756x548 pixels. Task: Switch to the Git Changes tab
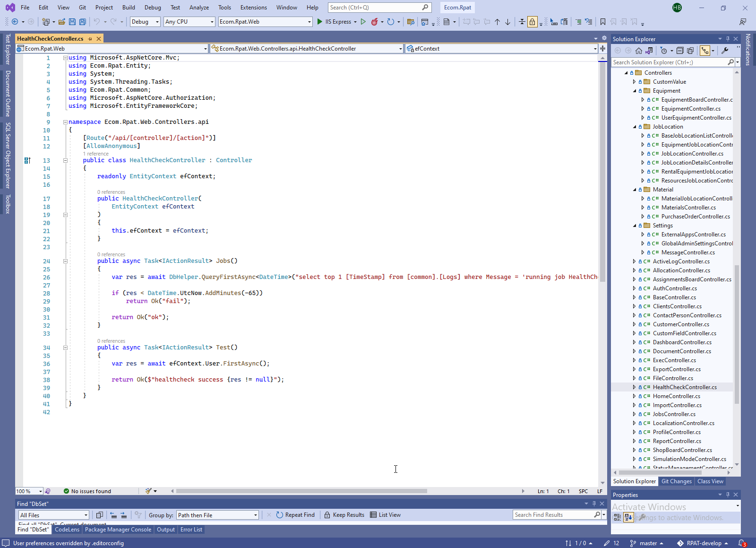coord(676,481)
